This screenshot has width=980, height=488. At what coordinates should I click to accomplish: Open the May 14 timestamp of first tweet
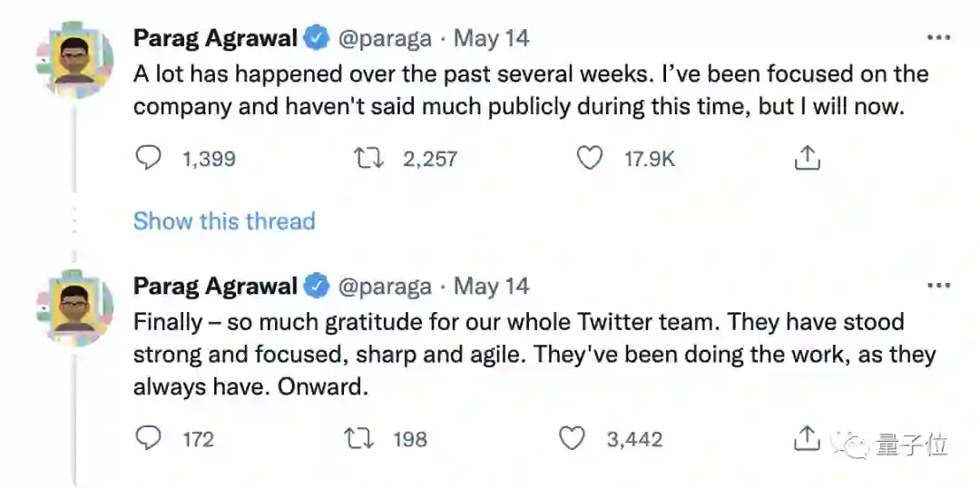(x=491, y=38)
